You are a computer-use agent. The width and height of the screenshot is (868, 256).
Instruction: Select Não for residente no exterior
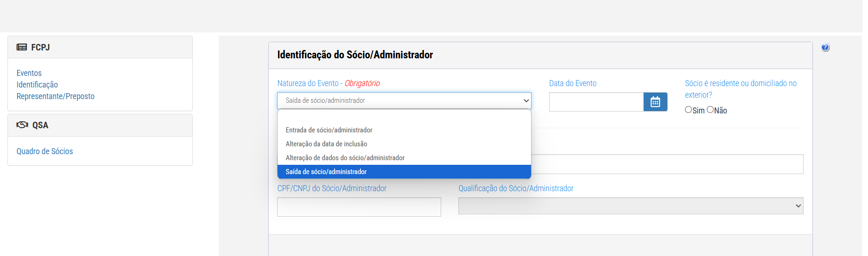pyautogui.click(x=710, y=110)
